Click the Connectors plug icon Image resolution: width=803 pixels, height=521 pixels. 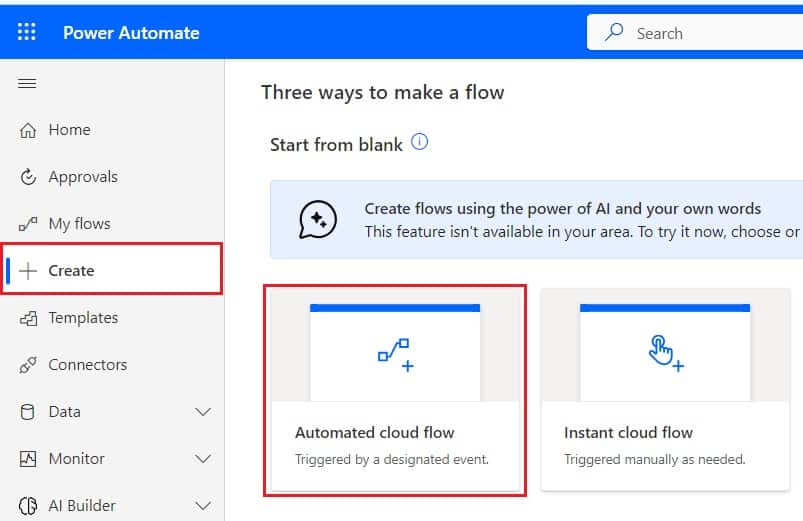click(x=28, y=365)
